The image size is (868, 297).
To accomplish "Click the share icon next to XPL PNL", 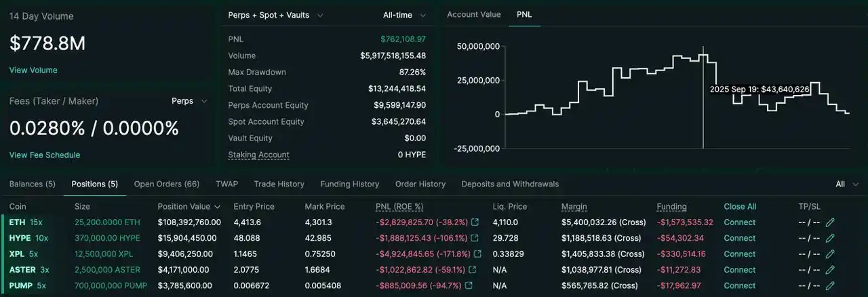I will click(478, 254).
